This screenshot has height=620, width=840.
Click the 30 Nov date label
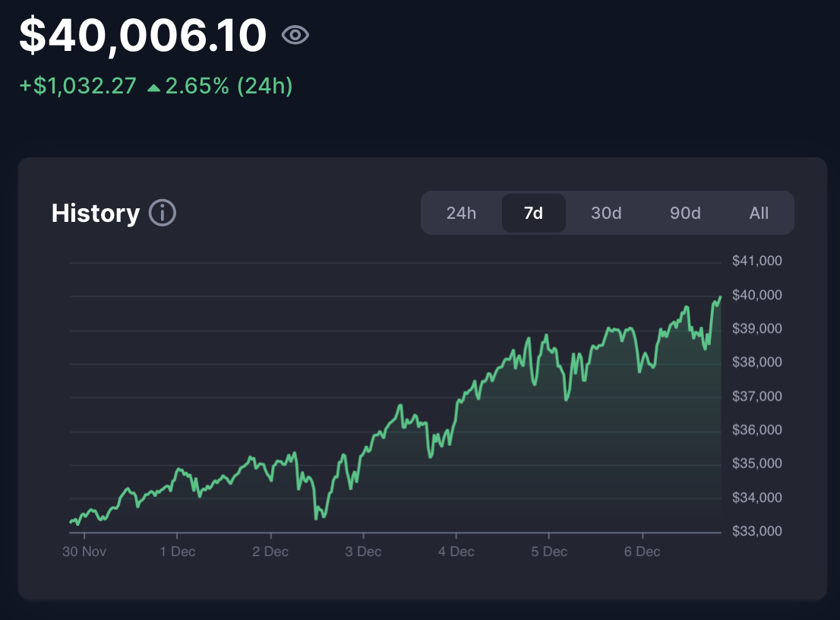coord(84,552)
